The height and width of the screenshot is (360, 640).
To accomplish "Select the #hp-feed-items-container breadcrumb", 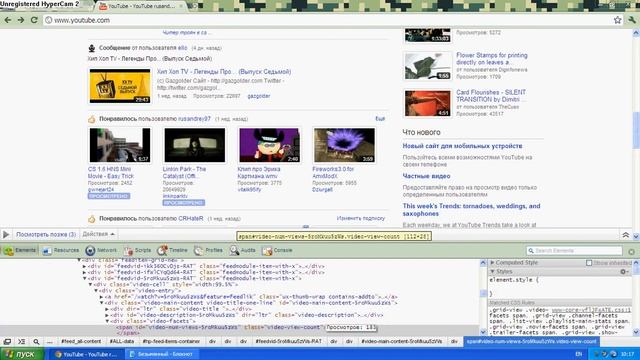I will click(171, 341).
